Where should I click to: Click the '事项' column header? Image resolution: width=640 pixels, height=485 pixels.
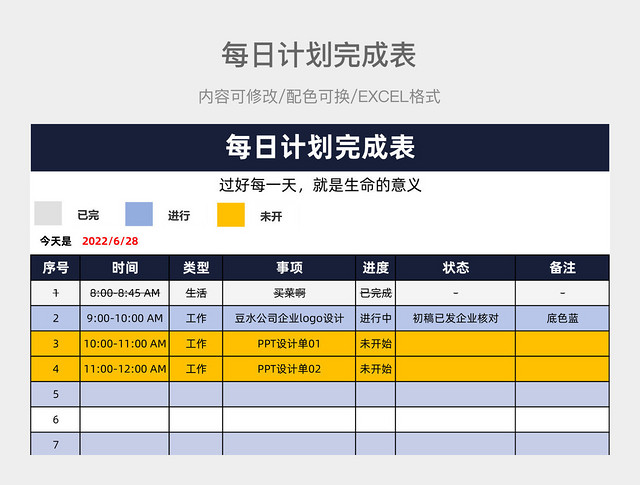[x=289, y=268]
